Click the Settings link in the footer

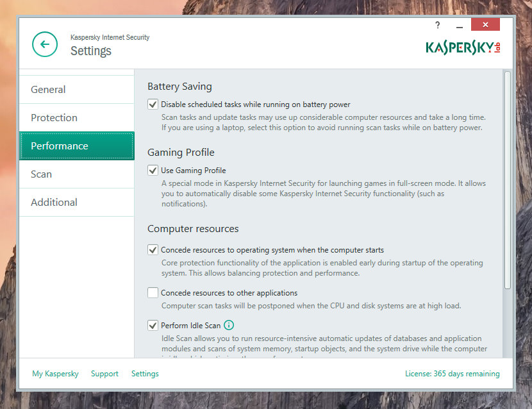click(145, 374)
